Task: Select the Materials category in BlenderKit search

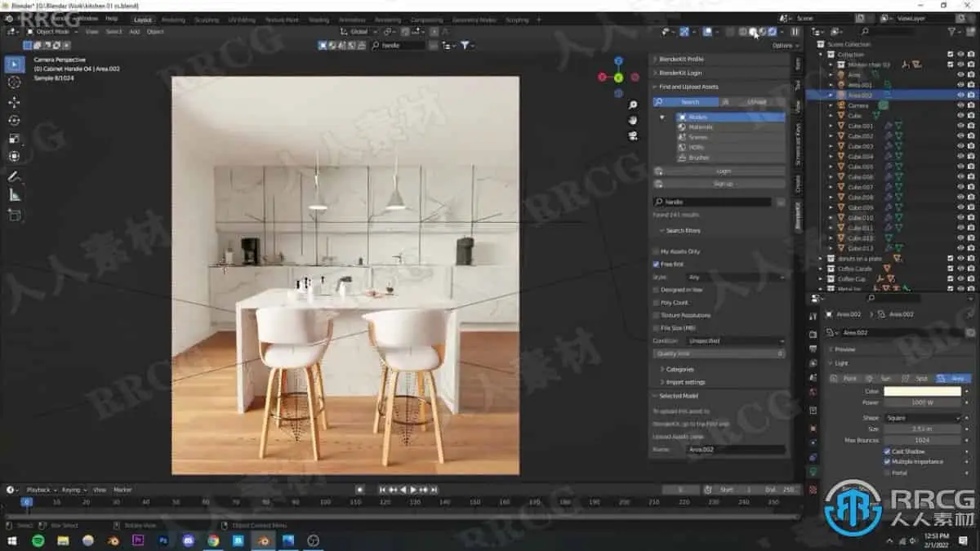Action: coord(701,127)
